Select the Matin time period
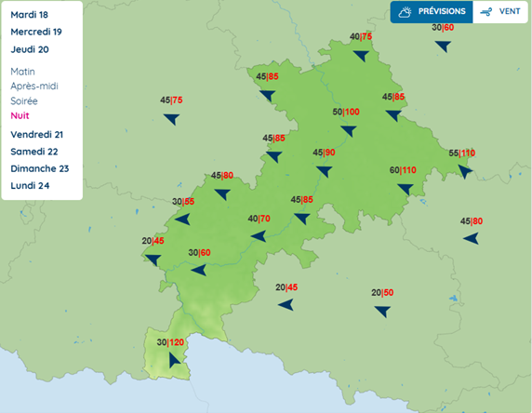The image size is (532, 413). [22, 72]
